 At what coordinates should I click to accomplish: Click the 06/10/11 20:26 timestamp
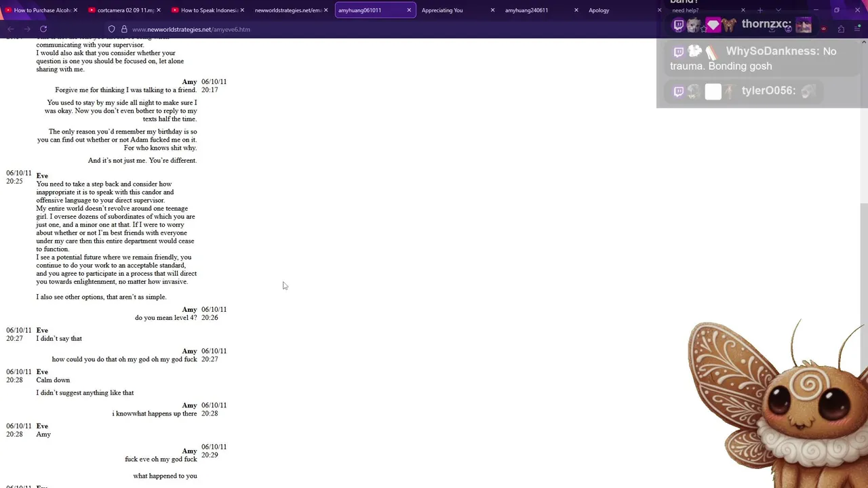tap(214, 314)
